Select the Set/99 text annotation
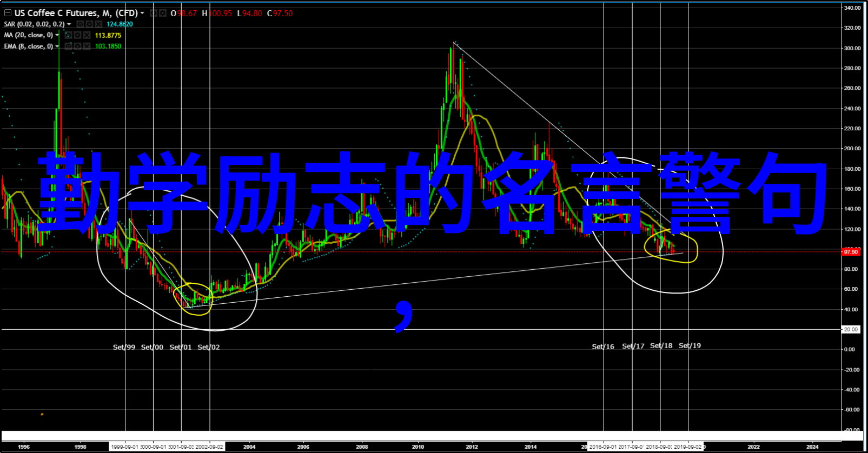Screen dimensions: 868x453 tap(124, 347)
